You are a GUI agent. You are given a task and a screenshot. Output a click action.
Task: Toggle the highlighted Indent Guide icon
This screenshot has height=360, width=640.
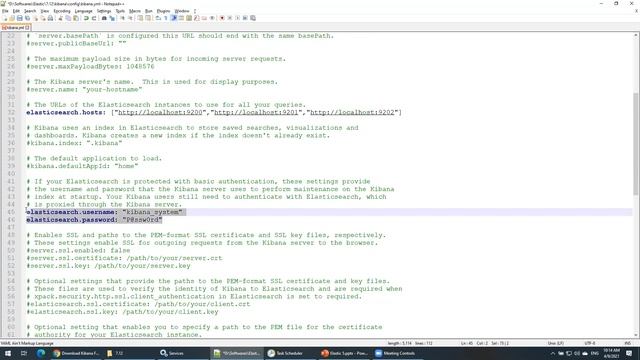(173, 18)
